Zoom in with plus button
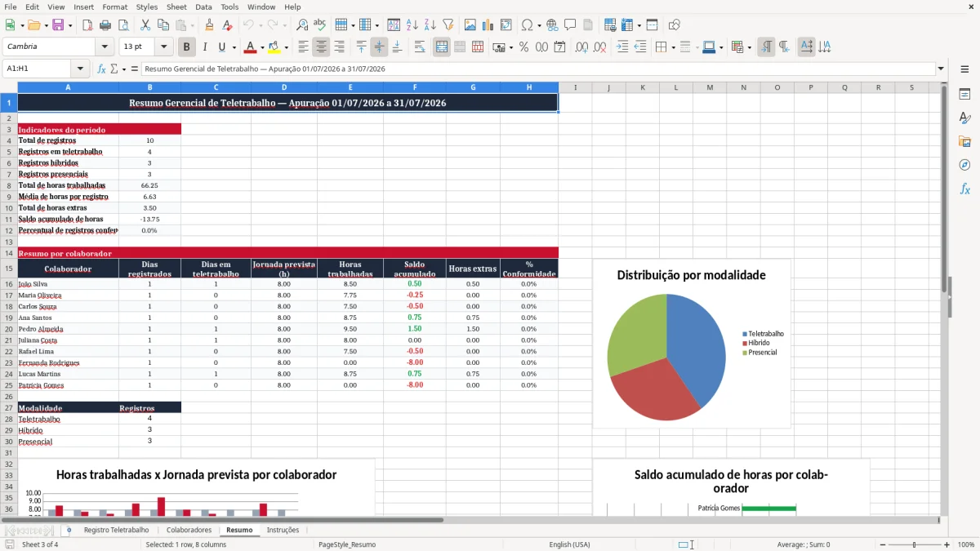 947,544
